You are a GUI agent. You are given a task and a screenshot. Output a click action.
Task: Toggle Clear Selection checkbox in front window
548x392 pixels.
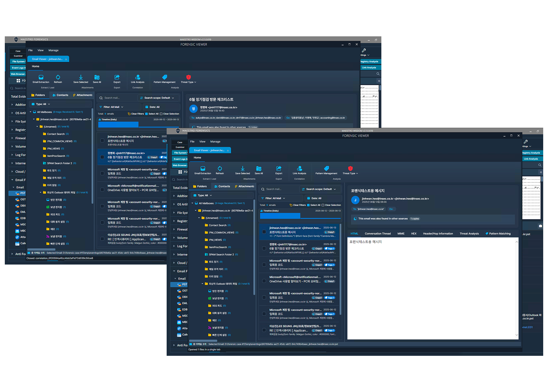point(323,205)
